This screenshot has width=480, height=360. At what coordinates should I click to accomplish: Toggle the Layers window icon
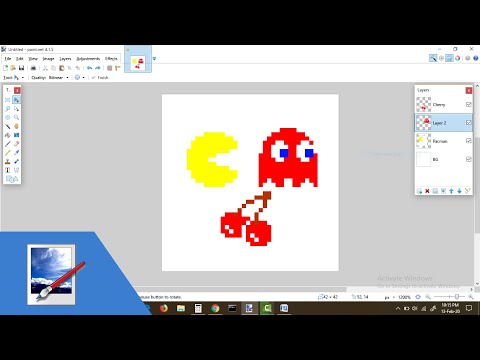[449, 58]
